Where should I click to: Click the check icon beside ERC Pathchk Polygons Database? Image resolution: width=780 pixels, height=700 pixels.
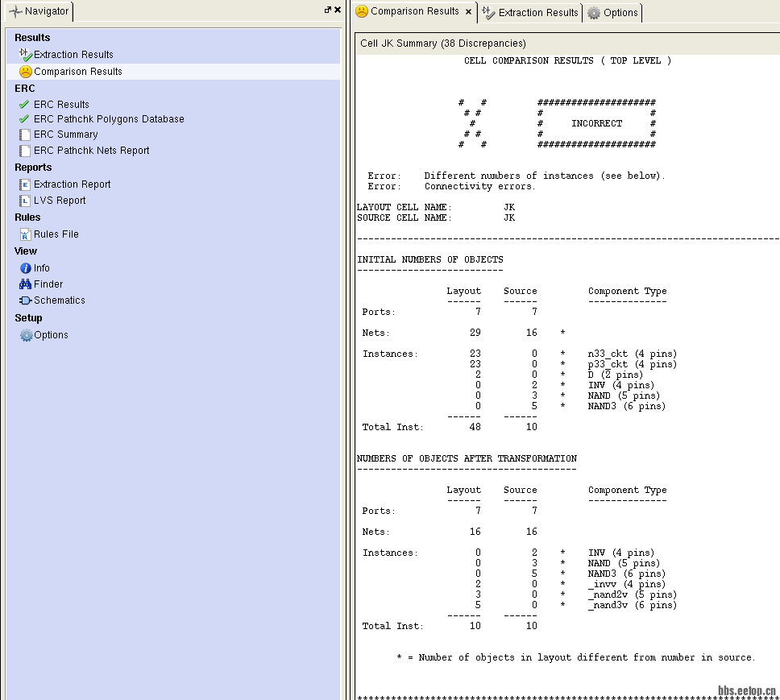tap(24, 119)
